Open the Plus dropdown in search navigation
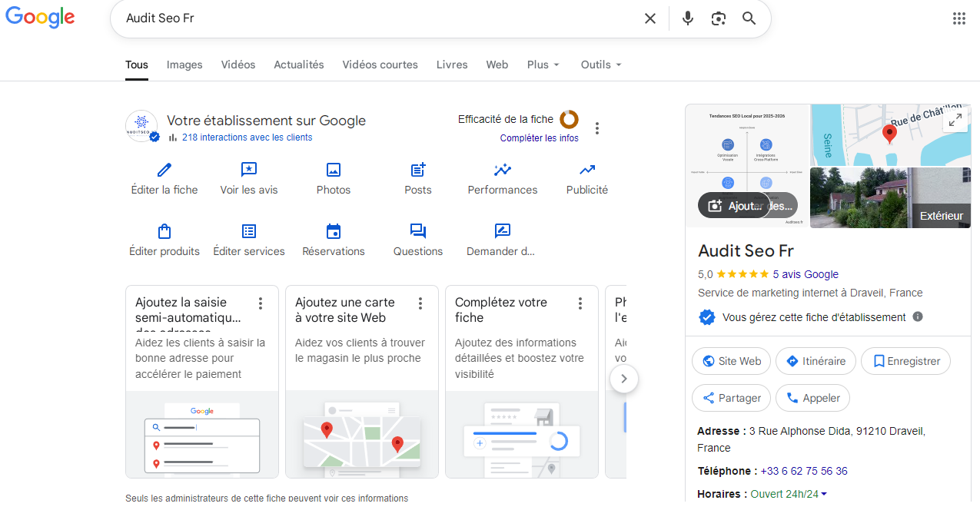The width and height of the screenshot is (980, 530). pos(543,65)
